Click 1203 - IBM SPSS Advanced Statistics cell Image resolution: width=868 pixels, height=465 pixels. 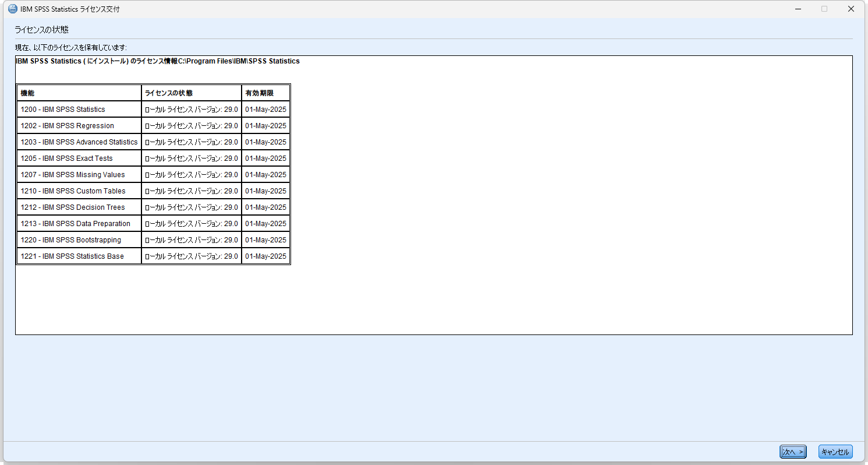tap(79, 142)
